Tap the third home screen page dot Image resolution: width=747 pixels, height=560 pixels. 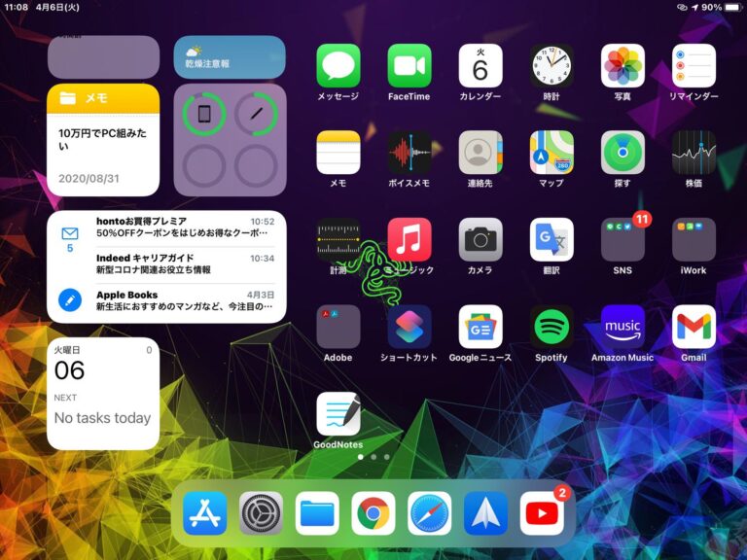(387, 457)
